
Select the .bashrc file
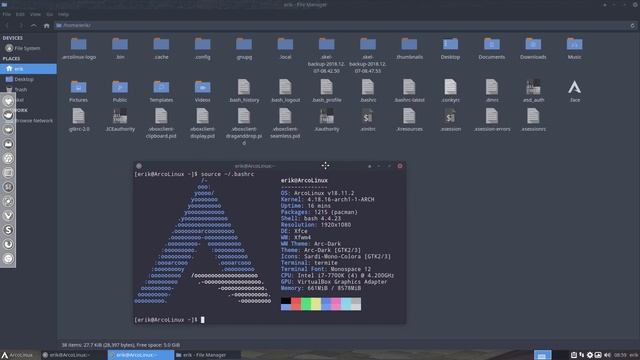coord(368,91)
